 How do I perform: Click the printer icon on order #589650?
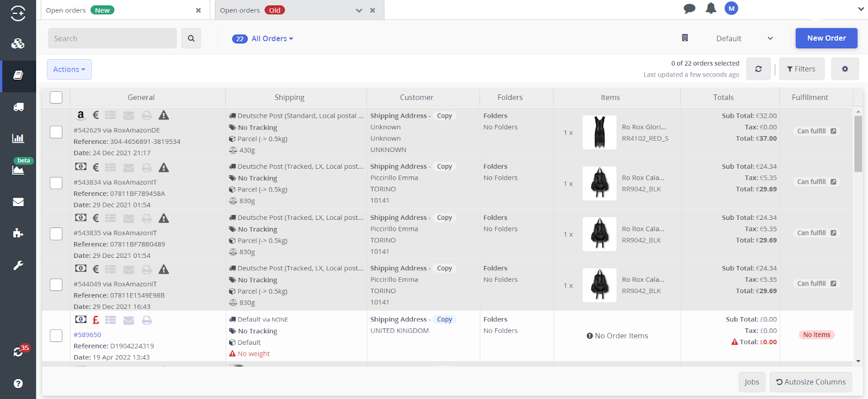[146, 320]
